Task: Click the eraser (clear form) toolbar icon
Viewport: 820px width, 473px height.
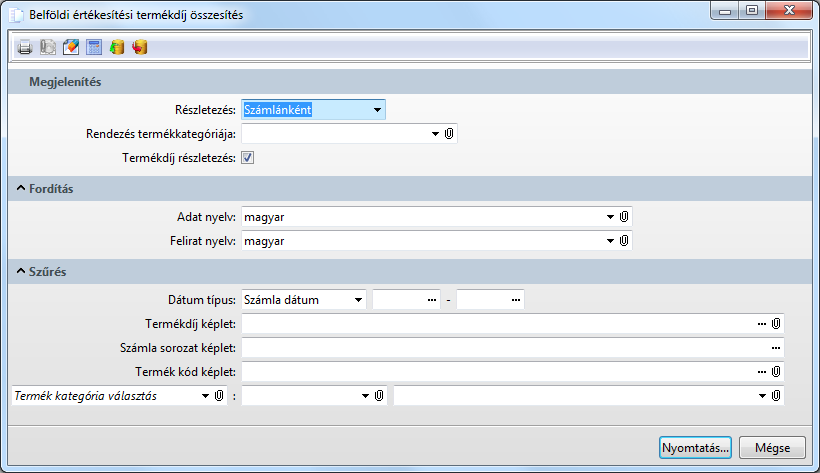Action: pos(71,47)
